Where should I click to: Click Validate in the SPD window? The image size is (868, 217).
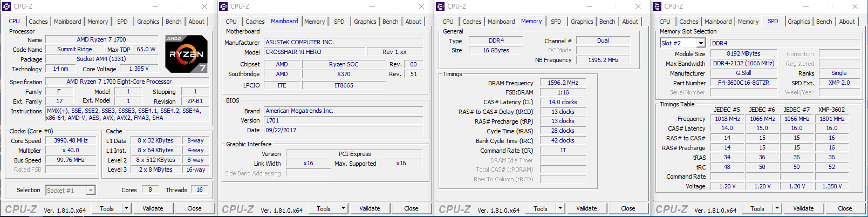(803, 208)
